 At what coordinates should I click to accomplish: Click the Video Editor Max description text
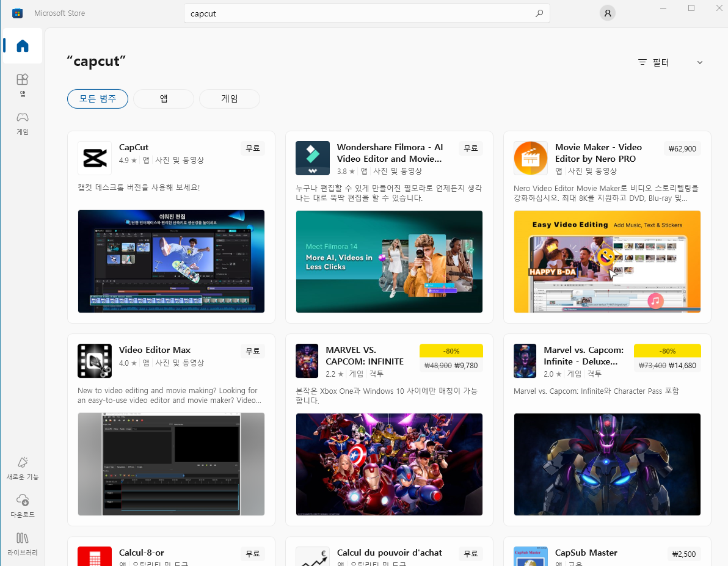point(169,396)
